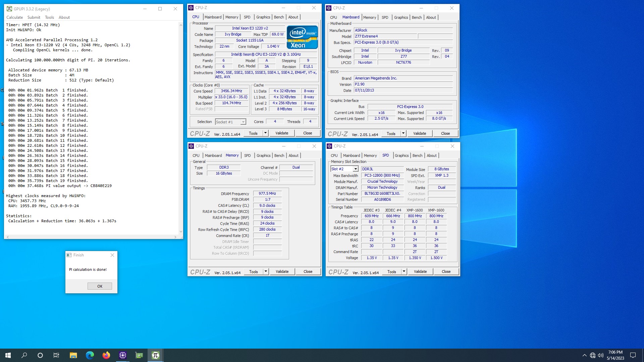Switch to Mainboard tab in CPU window
644x362 pixels.
click(x=213, y=17)
